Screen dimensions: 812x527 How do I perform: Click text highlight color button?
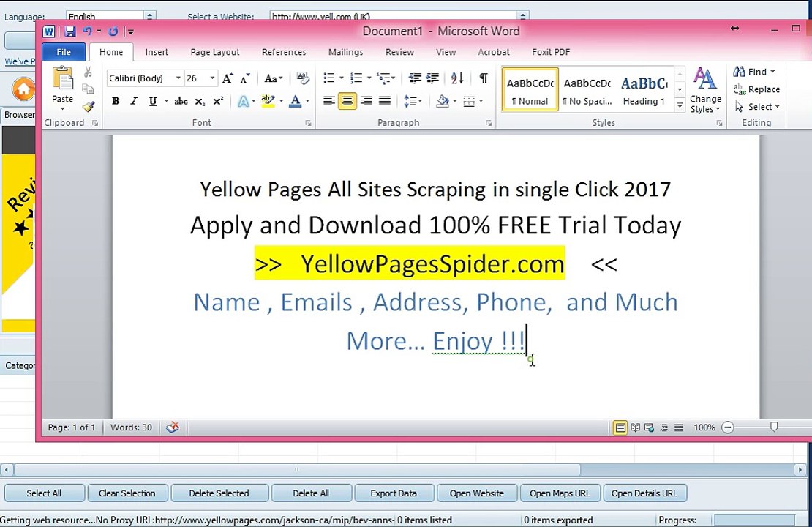(x=268, y=101)
